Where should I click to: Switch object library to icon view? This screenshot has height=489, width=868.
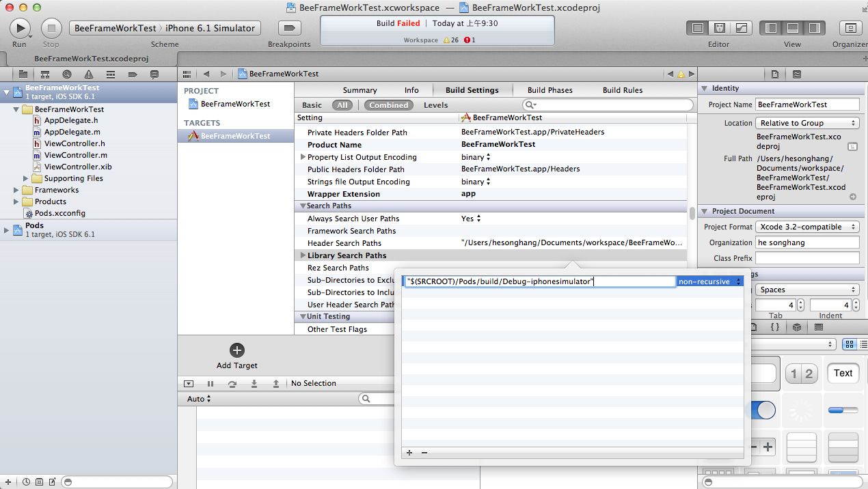point(850,345)
